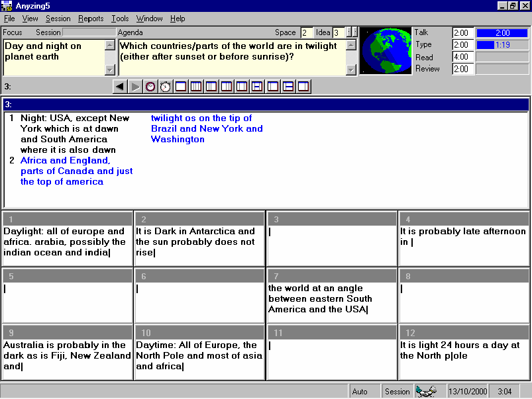Click the blue 'twilight os on the tip' idea
The height and width of the screenshot is (399, 532).
point(207,128)
